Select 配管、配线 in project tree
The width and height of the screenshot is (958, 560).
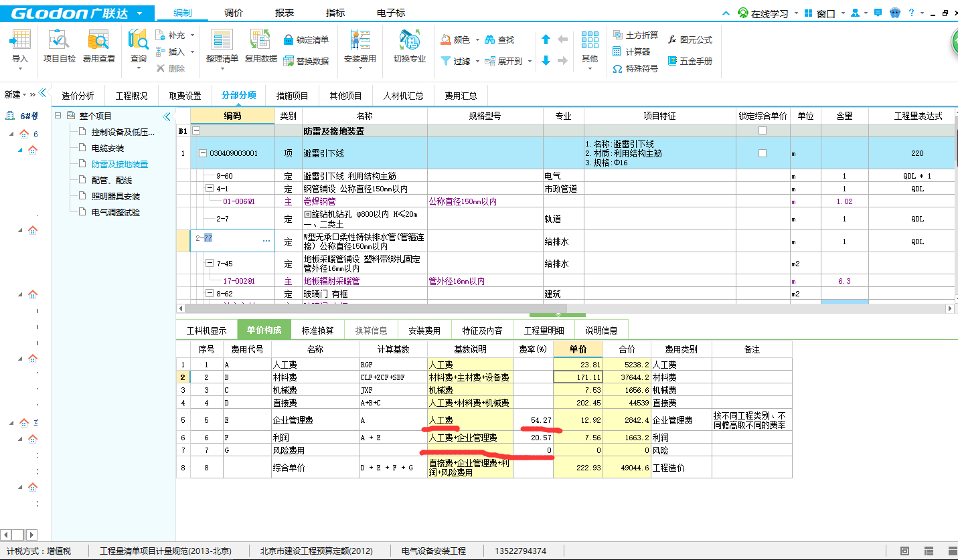(x=112, y=180)
